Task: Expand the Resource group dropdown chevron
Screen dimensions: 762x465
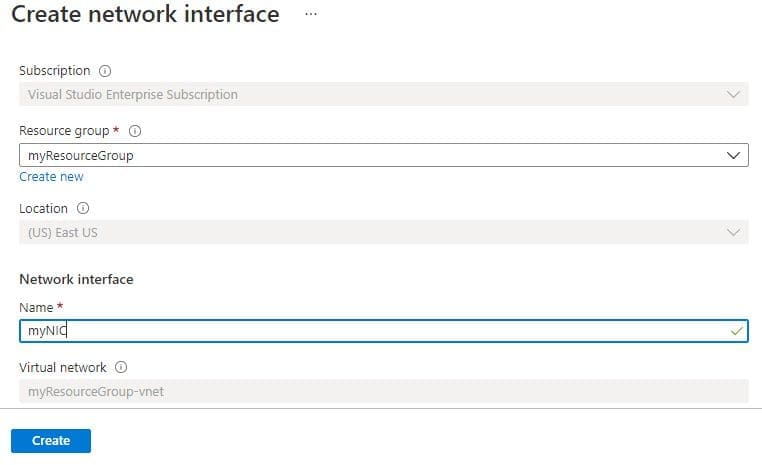Action: pyautogui.click(x=735, y=156)
